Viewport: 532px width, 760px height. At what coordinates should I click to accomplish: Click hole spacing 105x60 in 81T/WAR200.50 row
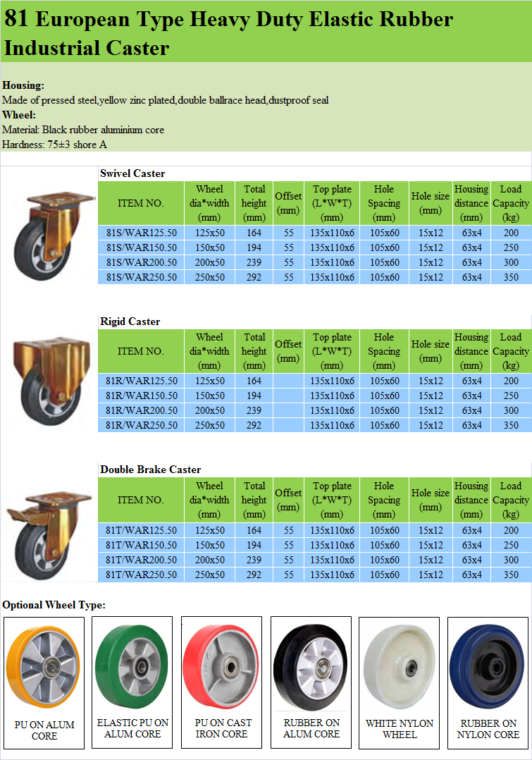(384, 560)
